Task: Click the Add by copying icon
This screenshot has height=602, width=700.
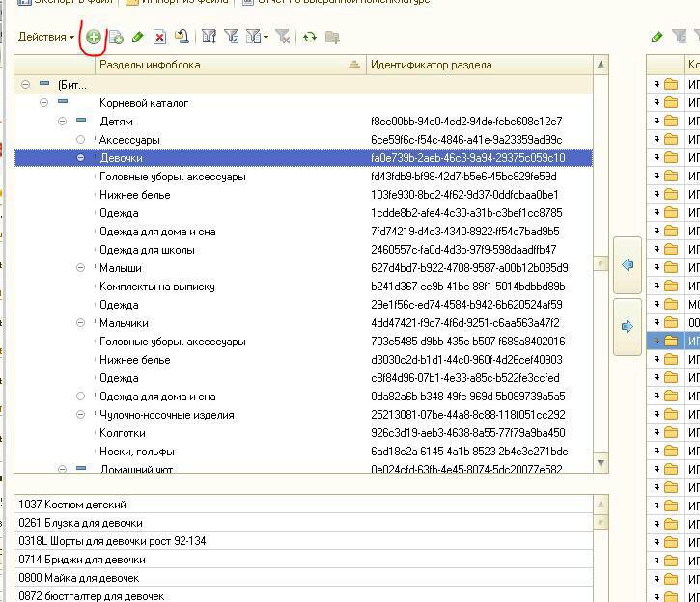Action: [x=116, y=37]
